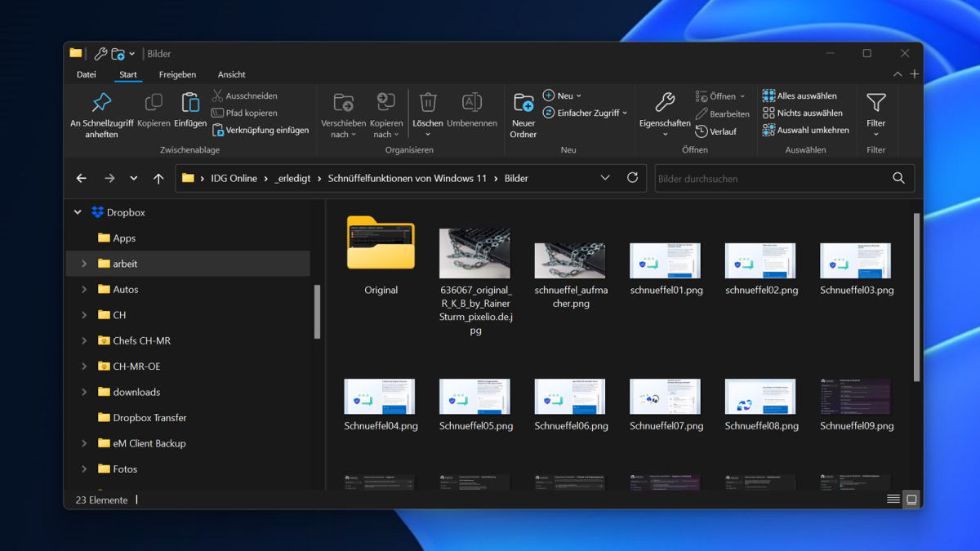Switch to the Start ribbon tab

click(x=128, y=74)
